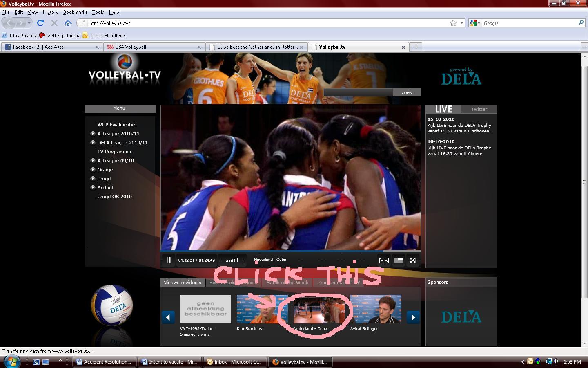Open the History menu
Viewport: 588px width, 368px height.
coord(50,12)
